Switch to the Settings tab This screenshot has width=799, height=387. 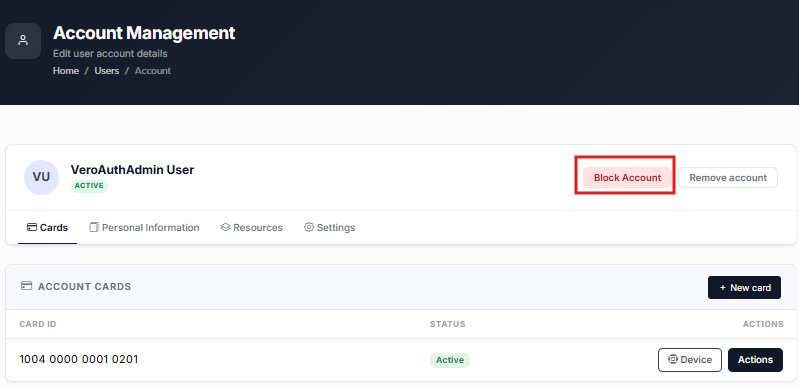(330, 227)
